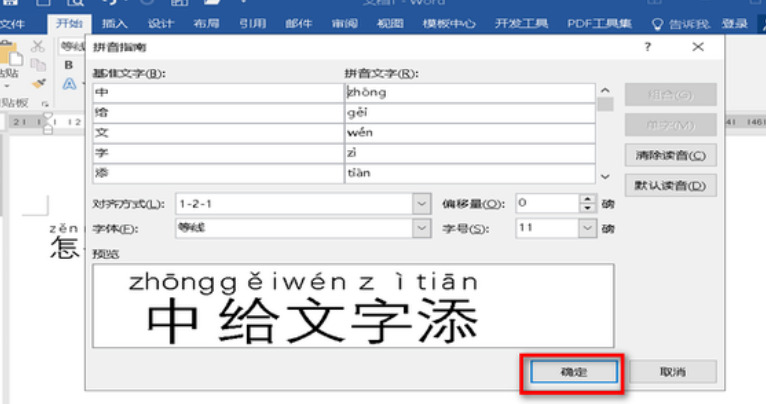Click base text cell 给
This screenshot has width=766, height=404.
(218, 113)
